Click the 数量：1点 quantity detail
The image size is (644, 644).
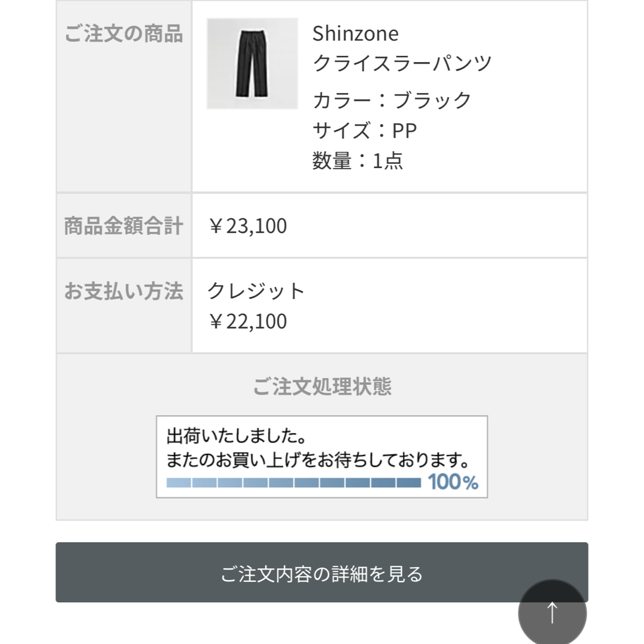pyautogui.click(x=357, y=160)
